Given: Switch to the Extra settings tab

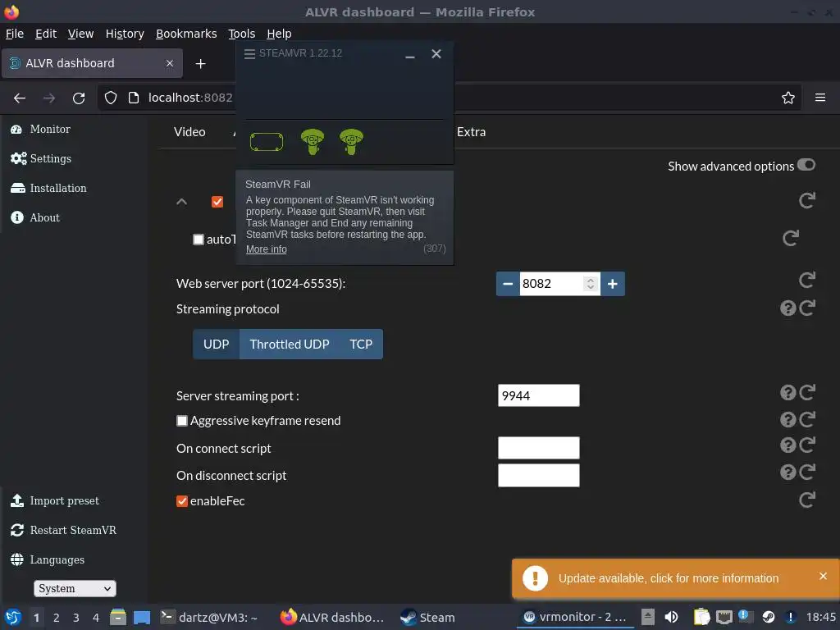Looking at the screenshot, I should [472, 132].
